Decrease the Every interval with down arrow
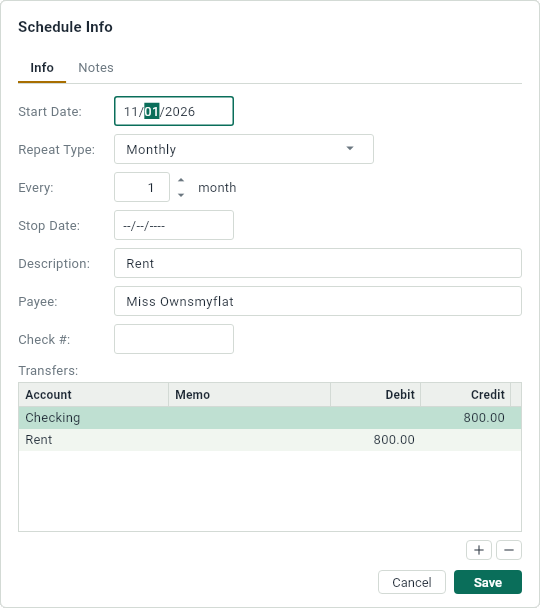 [181, 195]
